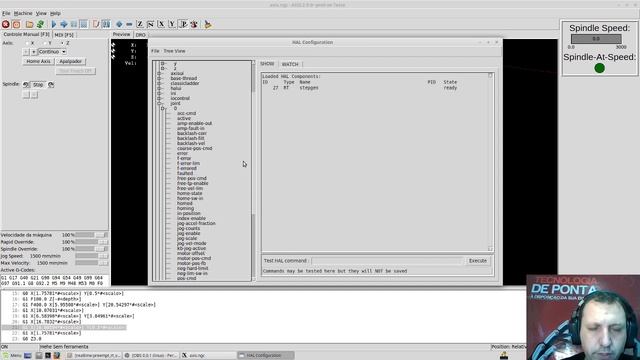Click the spindle counterclockwise icon
Screen dimensions: 640x360
click(x=26, y=84)
